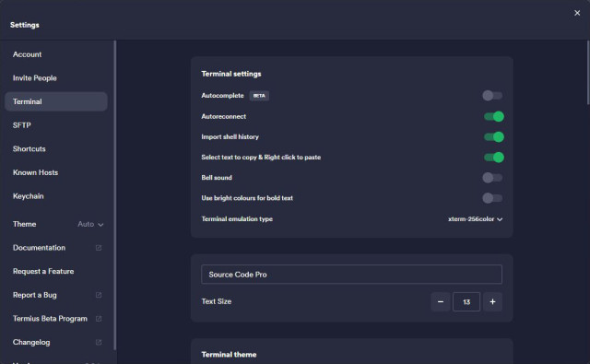Enable the Autocomplete toggle
The width and height of the screenshot is (590, 364).
[x=492, y=96]
